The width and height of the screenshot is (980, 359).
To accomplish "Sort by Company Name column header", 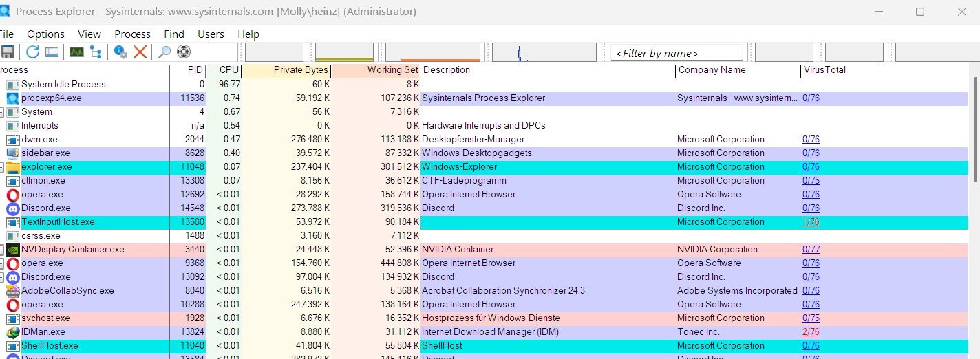I will (x=738, y=70).
